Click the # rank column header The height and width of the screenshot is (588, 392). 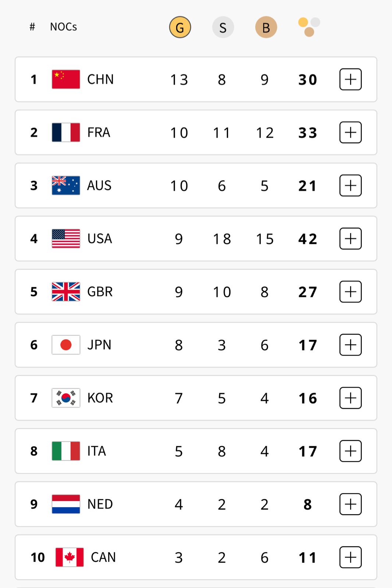tap(32, 27)
